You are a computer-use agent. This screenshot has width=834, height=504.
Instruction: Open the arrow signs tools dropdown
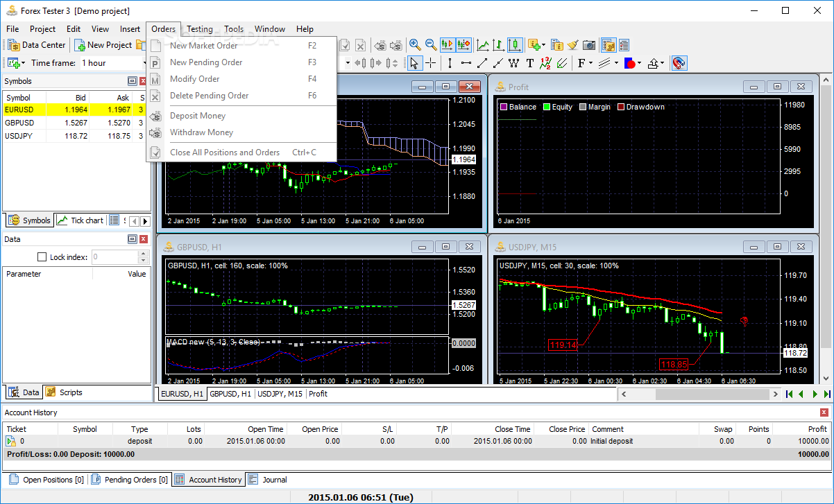[x=662, y=63]
